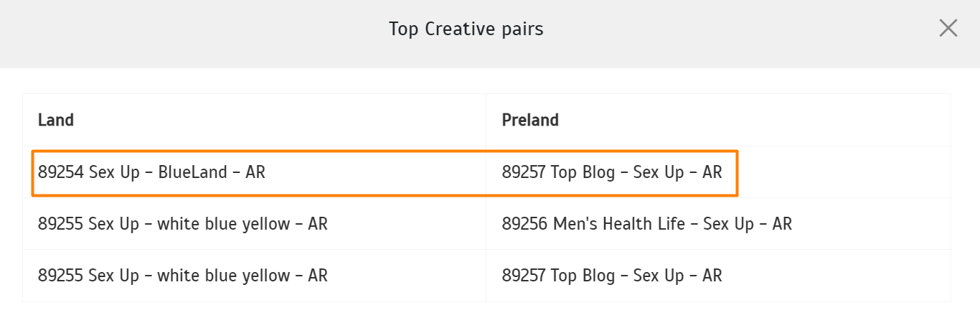The height and width of the screenshot is (323, 980).
Task: Select white blue yellow land beside Men's Health Life
Action: tap(183, 224)
